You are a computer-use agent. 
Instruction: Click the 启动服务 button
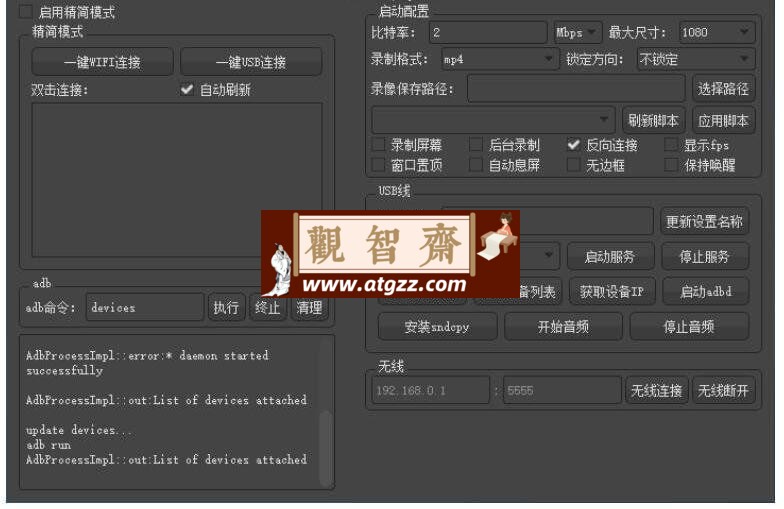pos(610,257)
